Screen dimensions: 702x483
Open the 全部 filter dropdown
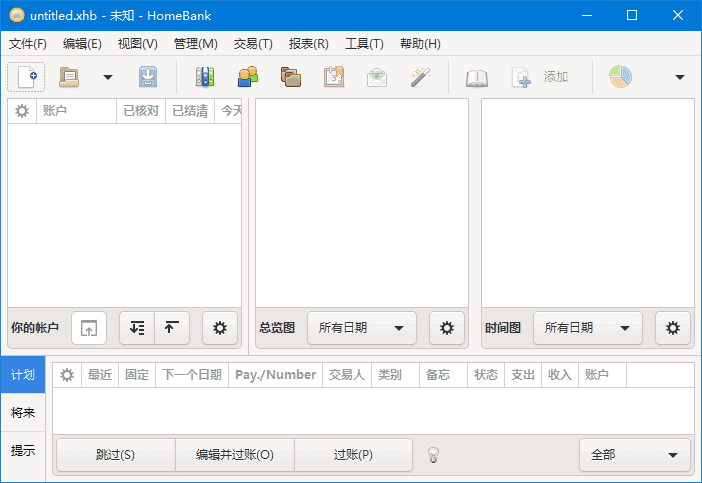634,455
